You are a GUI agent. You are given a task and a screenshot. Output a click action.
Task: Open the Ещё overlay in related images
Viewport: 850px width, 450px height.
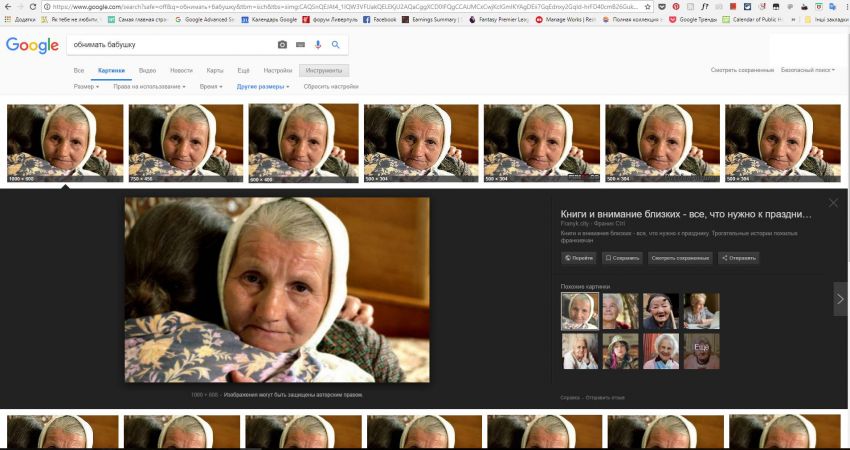pos(701,351)
